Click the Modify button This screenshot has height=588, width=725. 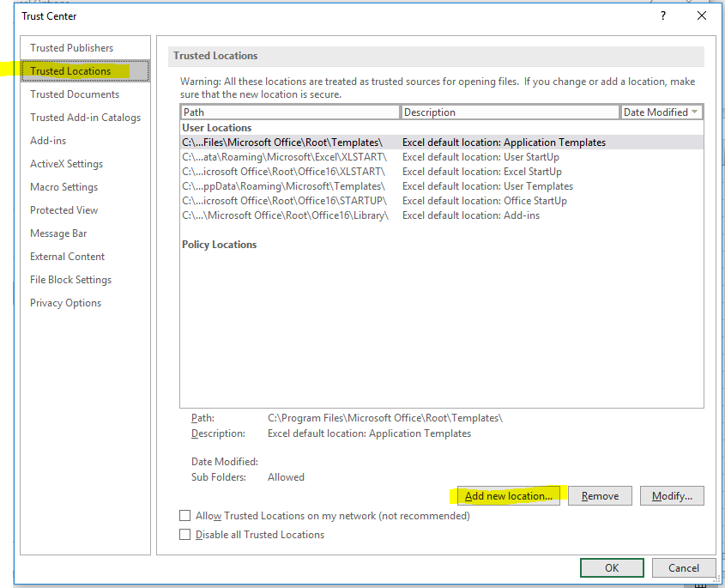click(x=673, y=496)
